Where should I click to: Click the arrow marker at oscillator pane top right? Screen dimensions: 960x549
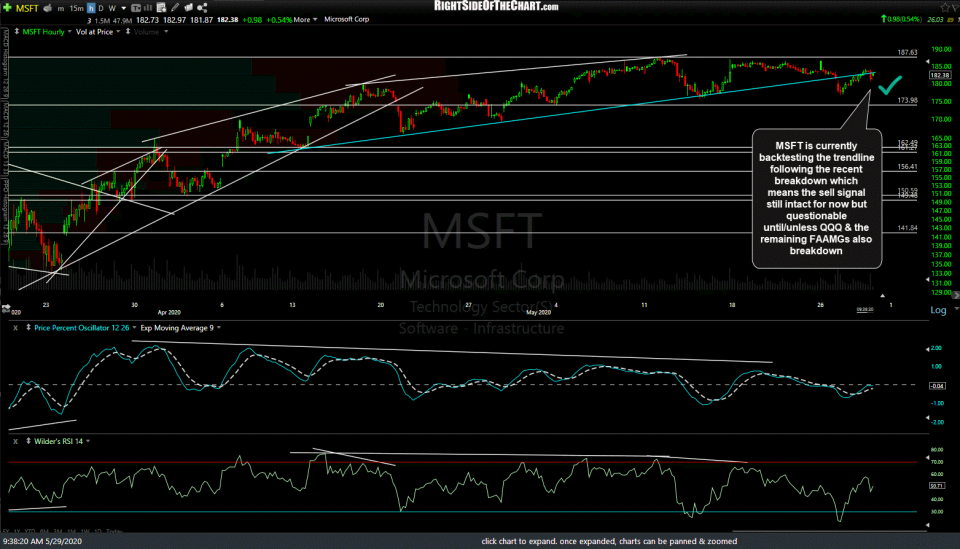point(927,348)
